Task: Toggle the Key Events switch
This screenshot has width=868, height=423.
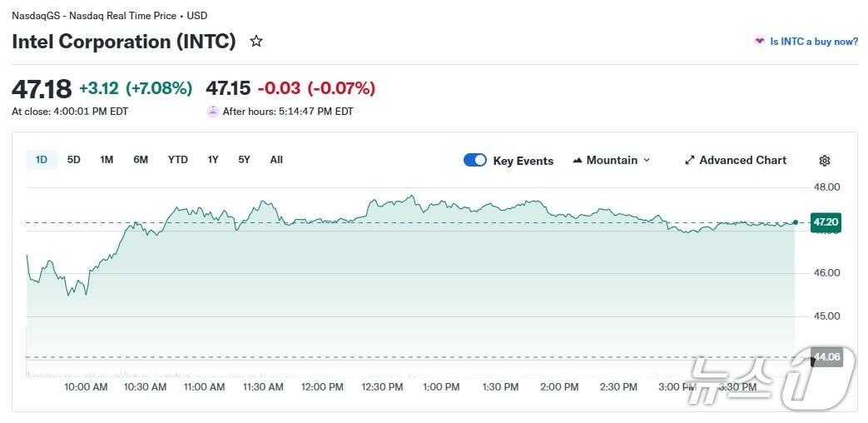Action: click(x=475, y=161)
